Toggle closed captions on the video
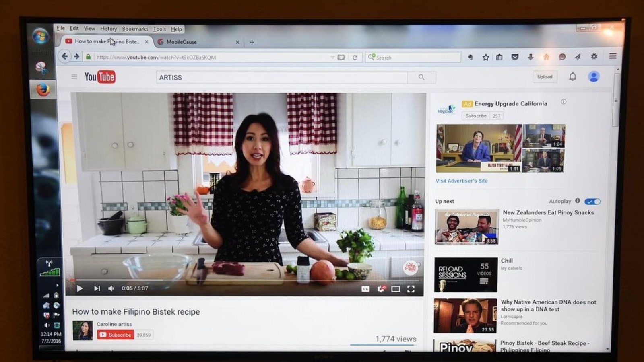Image resolution: width=644 pixels, height=362 pixels. (365, 289)
